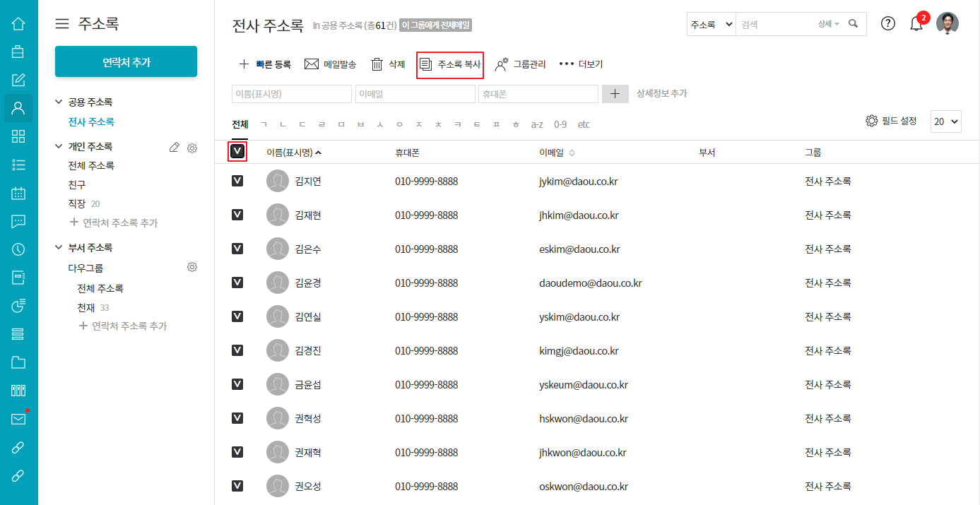Toggle the select-all checkbox in table header

point(237,152)
